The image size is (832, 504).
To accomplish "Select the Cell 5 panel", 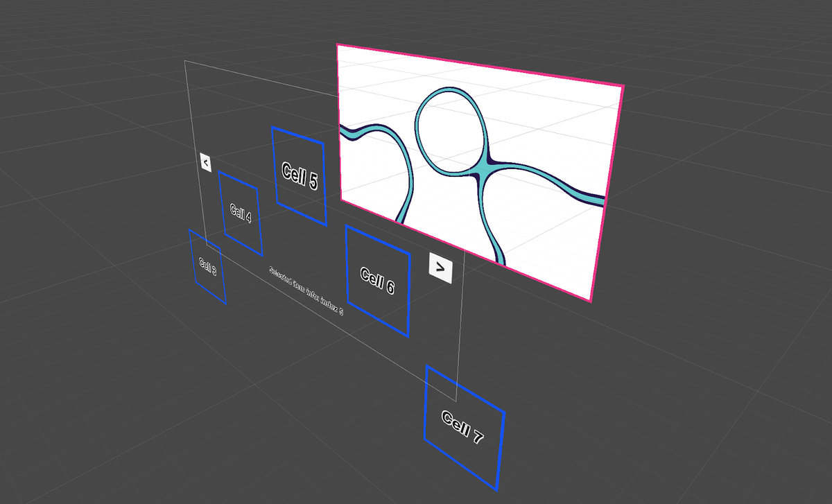I will coord(299,176).
